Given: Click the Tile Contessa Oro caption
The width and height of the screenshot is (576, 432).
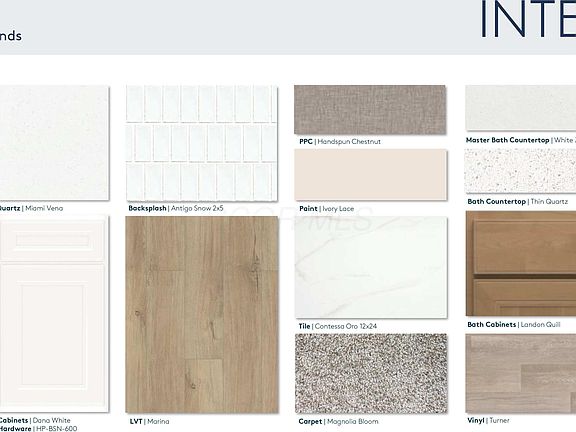Looking at the screenshot, I should coord(338,326).
